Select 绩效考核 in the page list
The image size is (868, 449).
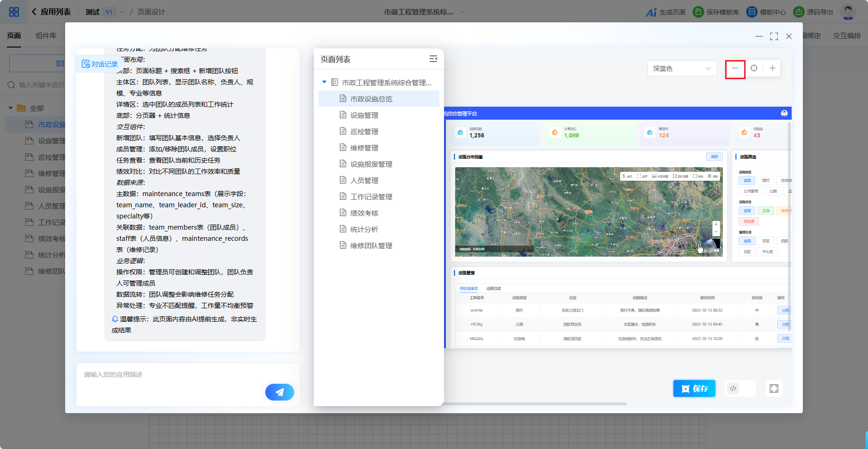(364, 213)
